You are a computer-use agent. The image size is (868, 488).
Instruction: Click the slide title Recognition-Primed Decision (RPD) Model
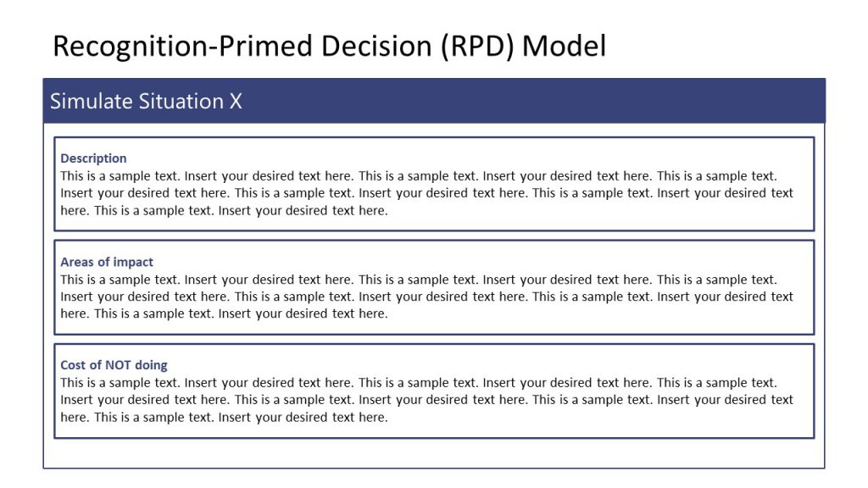pyautogui.click(x=329, y=46)
